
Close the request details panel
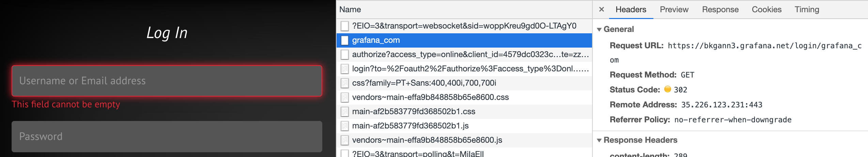pos(602,10)
